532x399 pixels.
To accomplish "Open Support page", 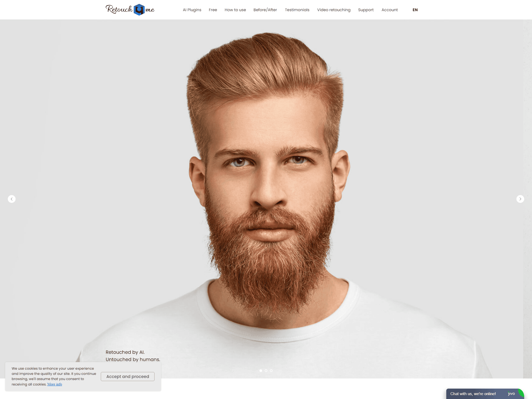I will click(x=366, y=10).
